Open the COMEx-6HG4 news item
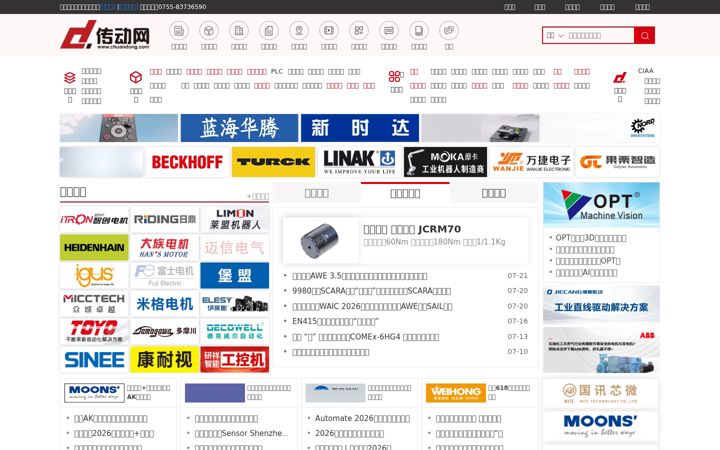 tap(366, 337)
